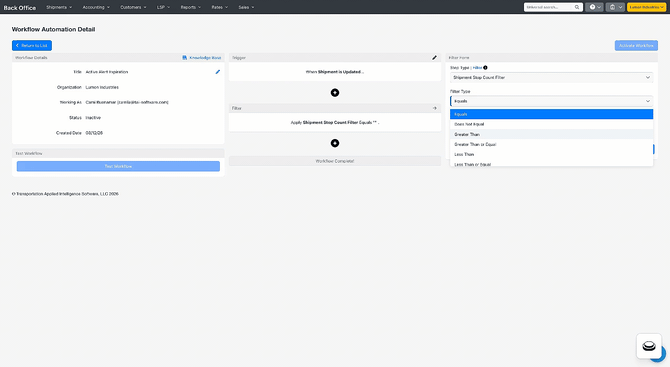Open the chat support widget icon
Viewport: 670px width, 367px height.
pos(649,346)
